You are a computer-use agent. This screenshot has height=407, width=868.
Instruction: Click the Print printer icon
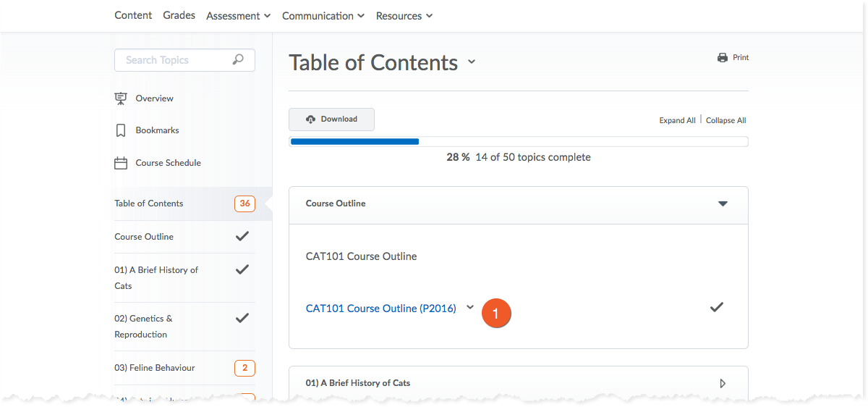[x=722, y=58]
